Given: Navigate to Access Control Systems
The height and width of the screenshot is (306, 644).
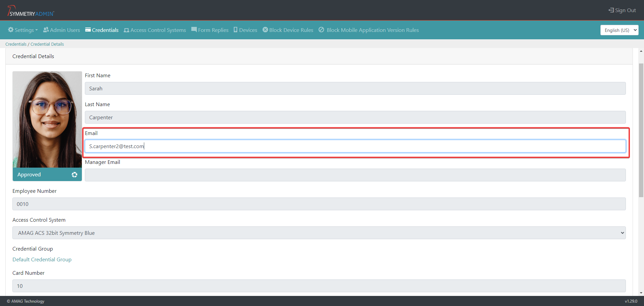Looking at the screenshot, I should [x=155, y=30].
